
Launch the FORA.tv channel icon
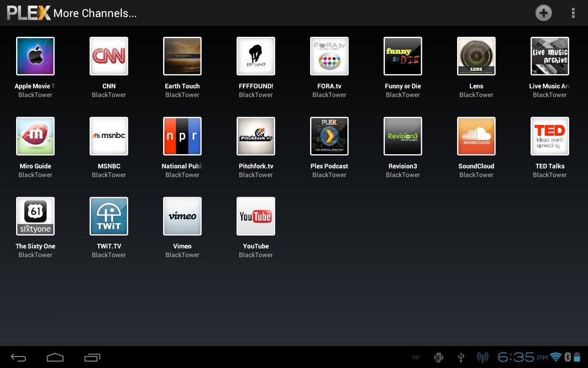click(x=329, y=56)
